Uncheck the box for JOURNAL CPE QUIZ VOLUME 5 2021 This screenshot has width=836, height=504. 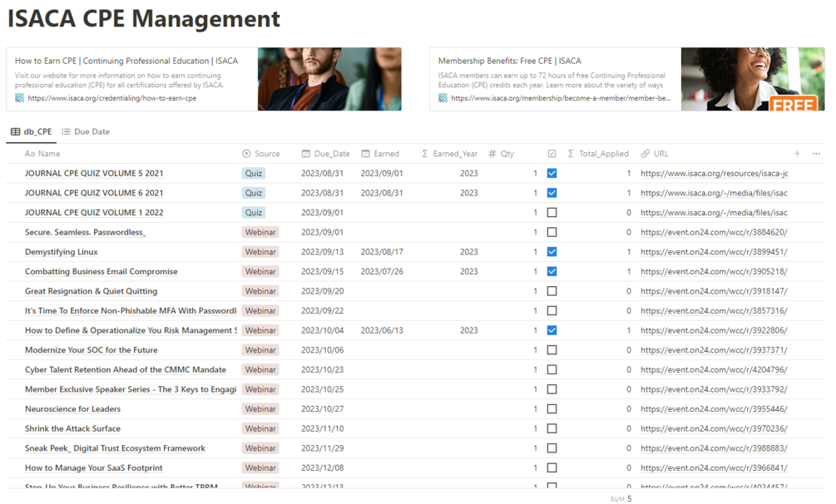(552, 173)
